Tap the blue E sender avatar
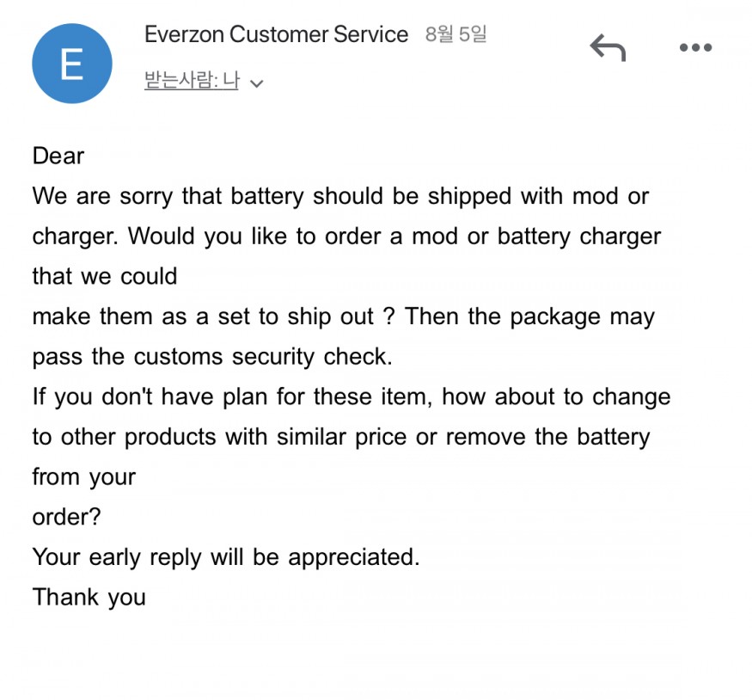752x700 pixels. pyautogui.click(x=72, y=64)
